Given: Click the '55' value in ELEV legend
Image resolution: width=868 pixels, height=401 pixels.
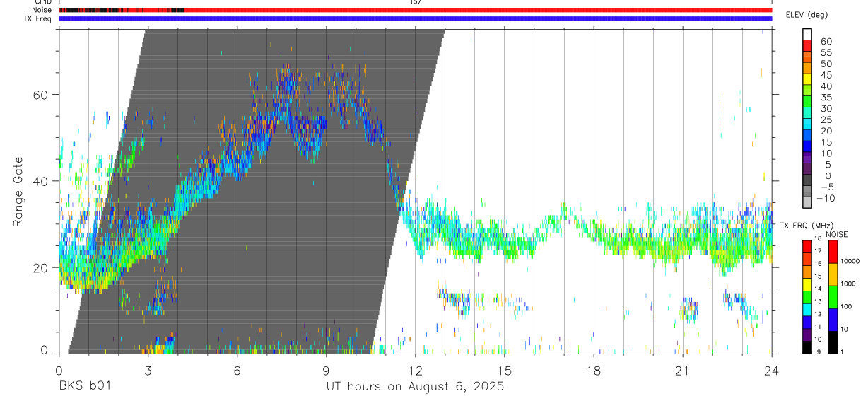Looking at the screenshot, I should (x=826, y=52).
